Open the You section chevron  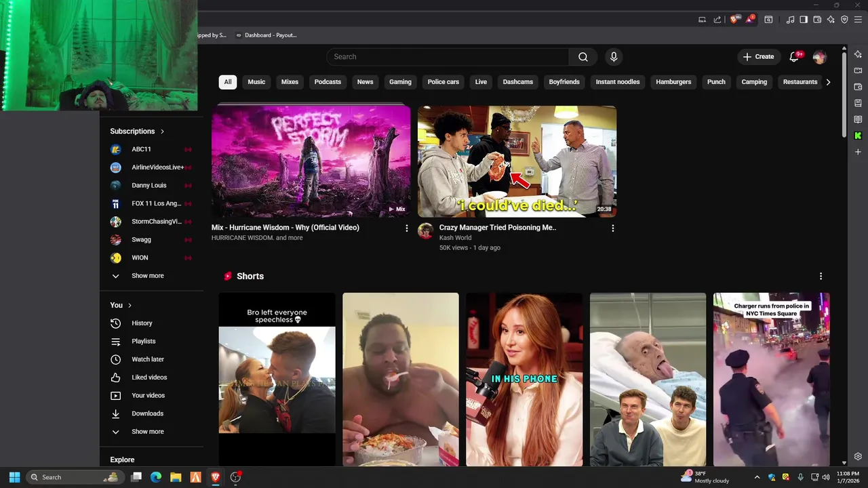[130, 306]
